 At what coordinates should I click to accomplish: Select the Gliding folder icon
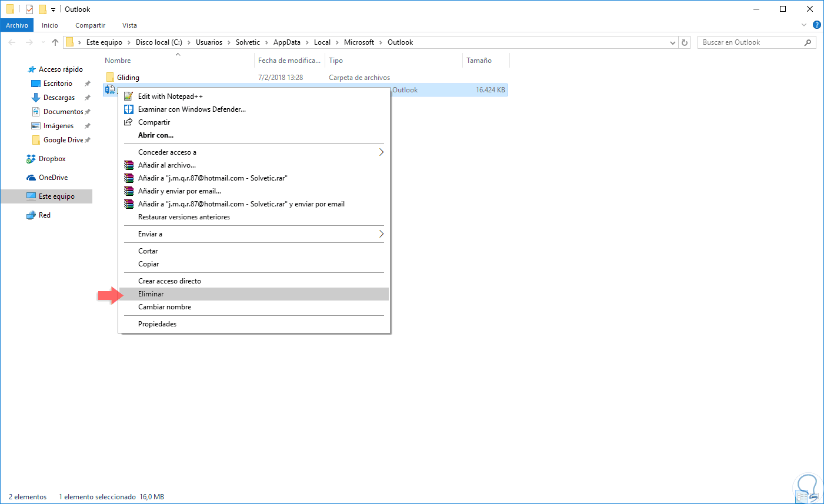click(x=110, y=77)
